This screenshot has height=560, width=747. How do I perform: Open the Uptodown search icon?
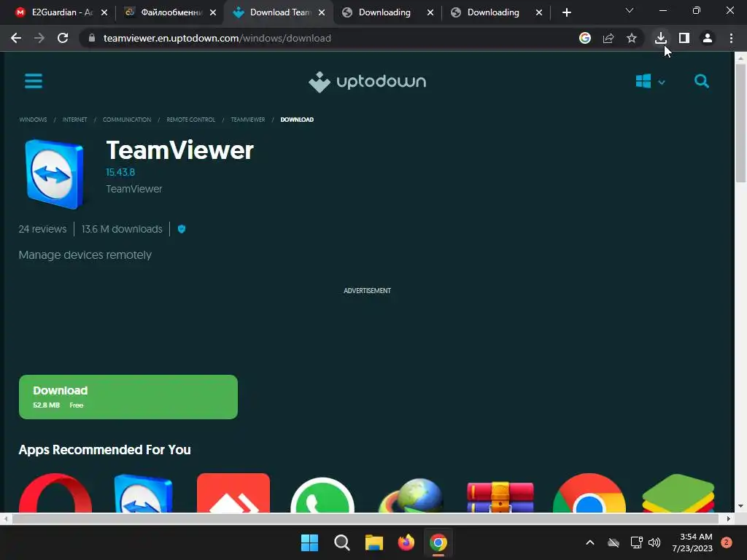[x=701, y=81]
